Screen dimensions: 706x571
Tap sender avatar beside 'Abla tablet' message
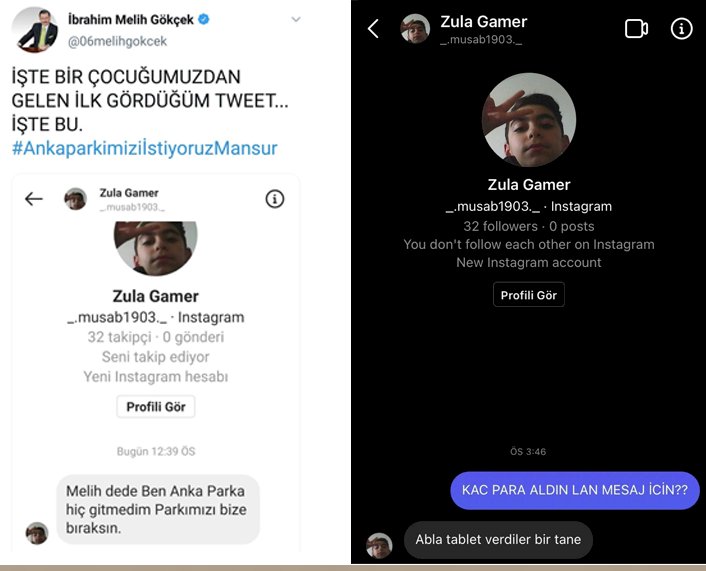379,545
